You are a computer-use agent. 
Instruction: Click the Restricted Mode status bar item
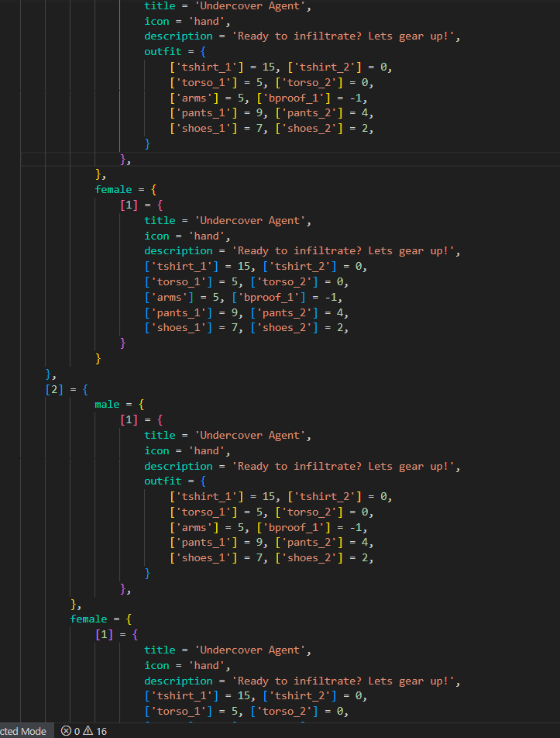click(x=25, y=731)
